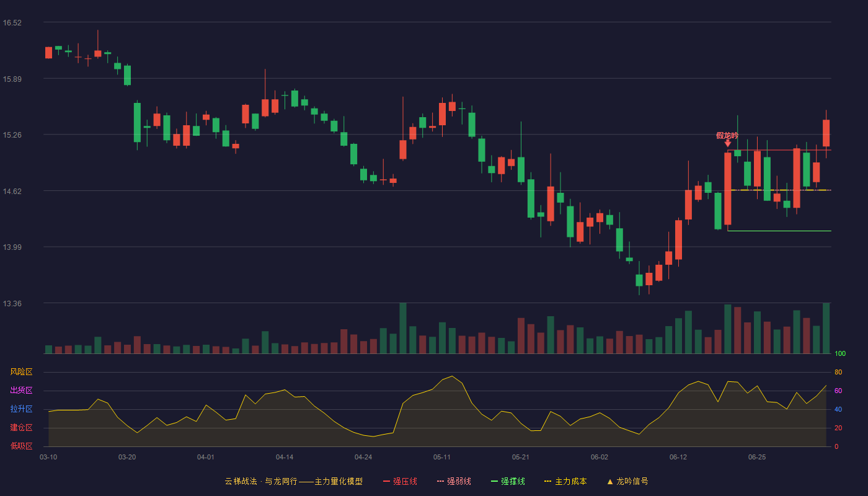The image size is (868, 496).
Task: Click the 假龙吟 signal label
Action: click(x=727, y=135)
